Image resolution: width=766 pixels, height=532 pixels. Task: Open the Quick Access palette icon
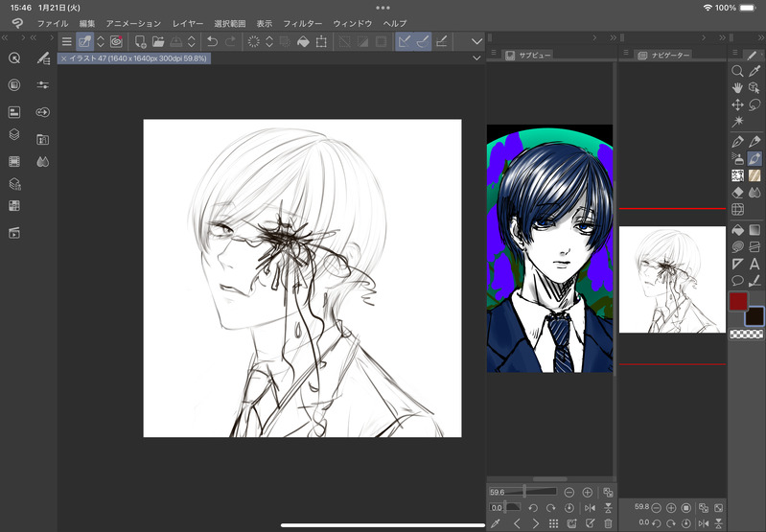(14, 58)
